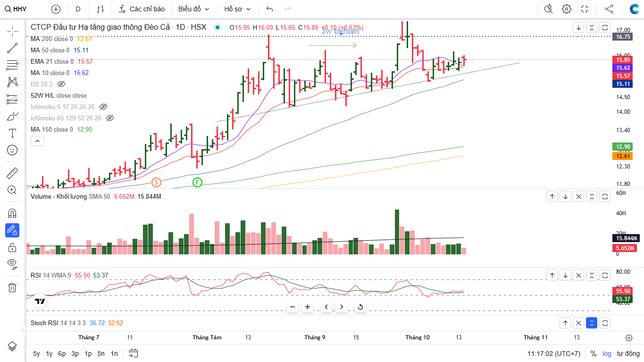Image resolution: width=644 pixels, height=362 pixels.
Task: Select the text annotation tool
Action: point(12,133)
